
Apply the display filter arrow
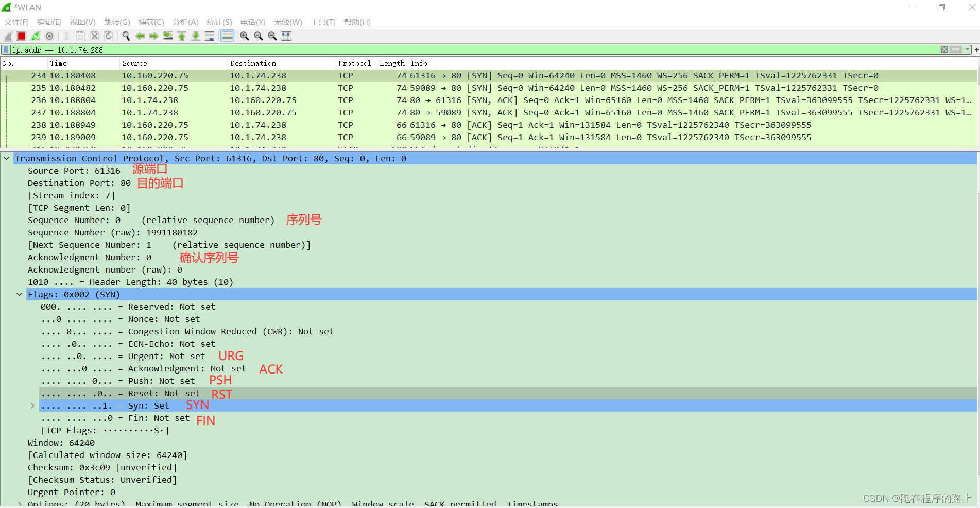pyautogui.click(x=956, y=49)
